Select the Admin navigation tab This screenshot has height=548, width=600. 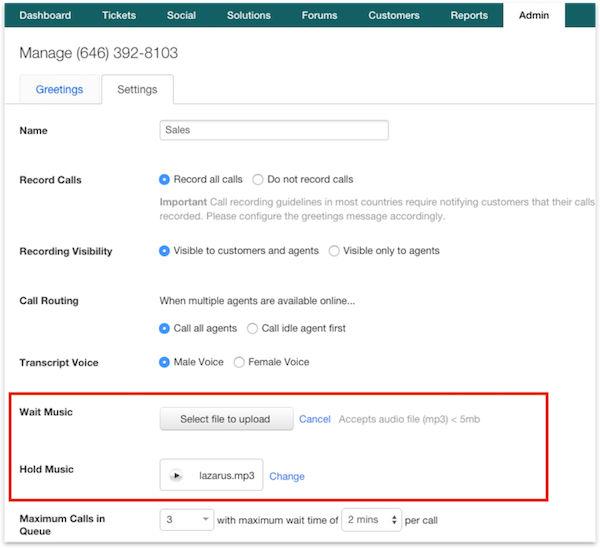(x=534, y=15)
